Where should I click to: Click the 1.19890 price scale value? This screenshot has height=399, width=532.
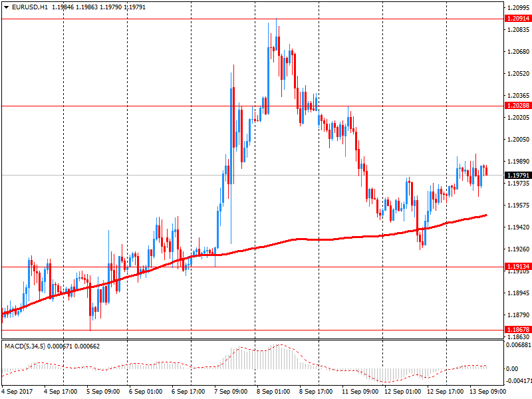click(519, 162)
